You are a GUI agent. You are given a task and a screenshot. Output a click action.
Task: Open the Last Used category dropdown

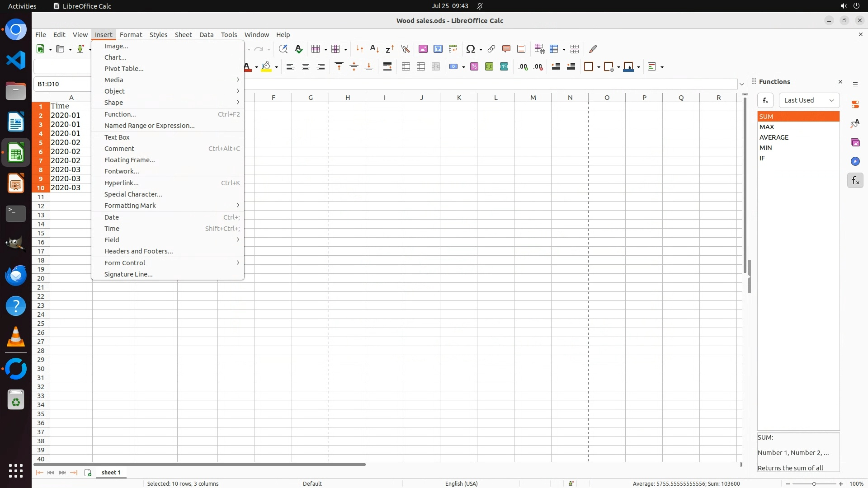pyautogui.click(x=809, y=100)
